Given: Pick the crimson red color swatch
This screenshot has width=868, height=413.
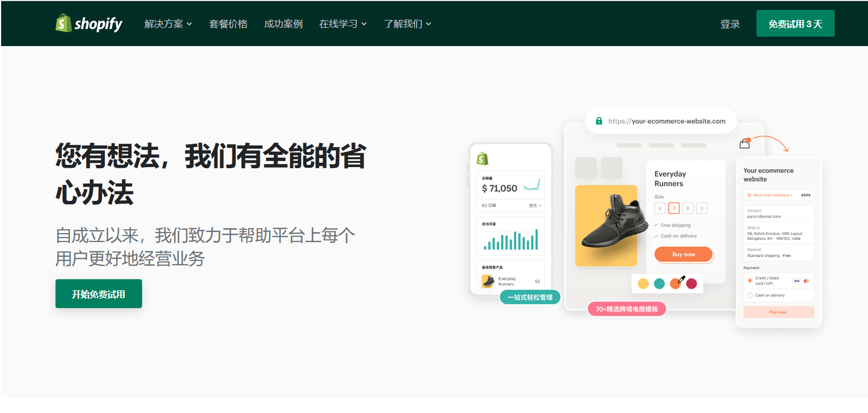Looking at the screenshot, I should tap(692, 284).
